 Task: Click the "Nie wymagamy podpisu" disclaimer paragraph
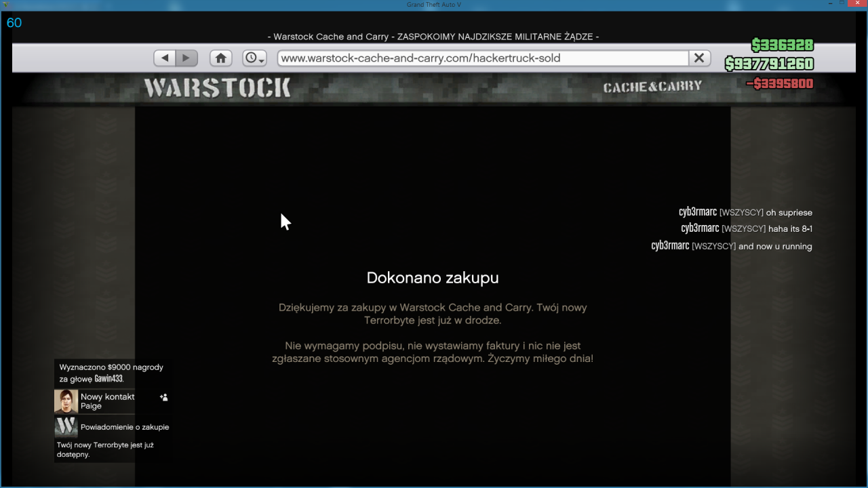point(433,352)
